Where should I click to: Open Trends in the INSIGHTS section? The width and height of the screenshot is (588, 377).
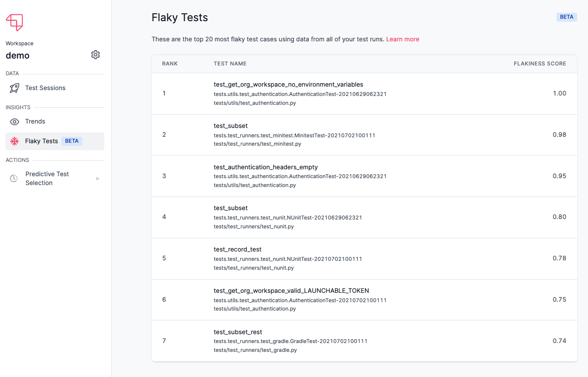tap(34, 121)
